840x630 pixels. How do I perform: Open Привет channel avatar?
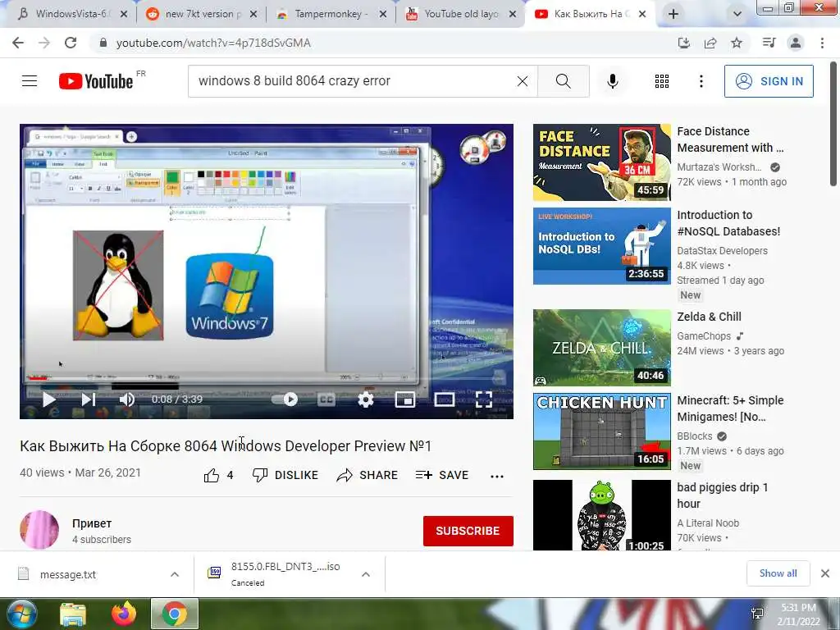(x=39, y=530)
